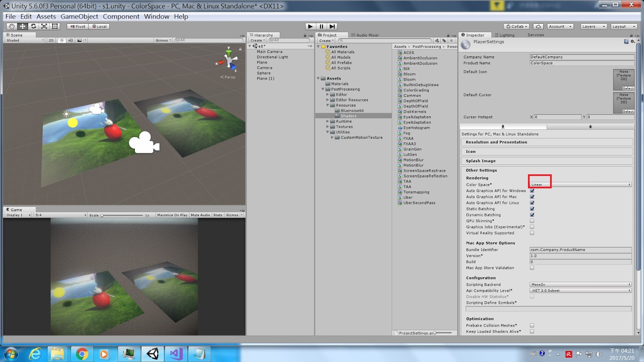Viewport: 644px width, 362px height.
Task: Disable Static Batching
Action: point(532,209)
